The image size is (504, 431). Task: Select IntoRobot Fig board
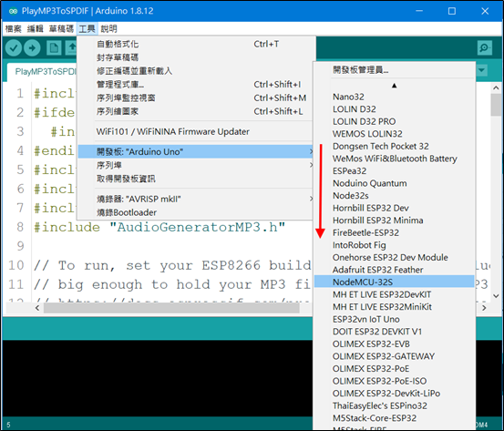click(x=395, y=245)
